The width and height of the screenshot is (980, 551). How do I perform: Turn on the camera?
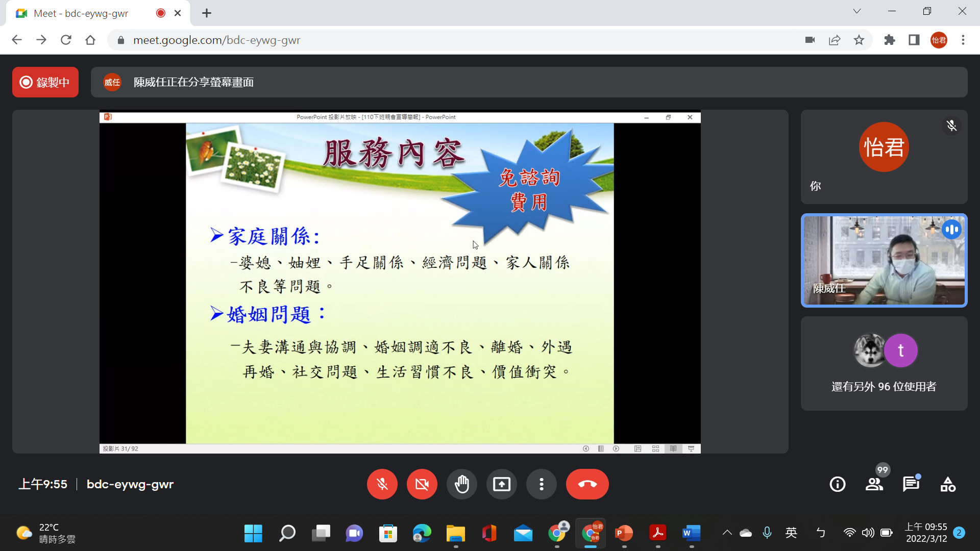click(422, 484)
